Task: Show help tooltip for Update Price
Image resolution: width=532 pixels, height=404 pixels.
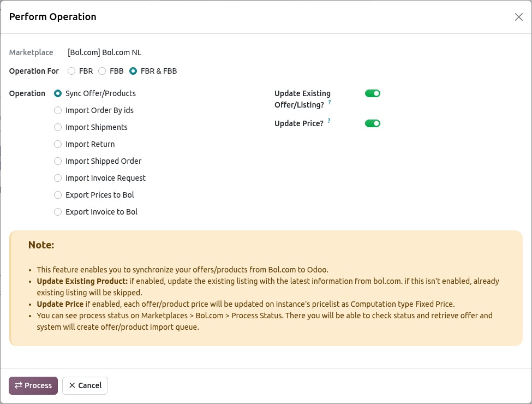Action: (x=329, y=121)
